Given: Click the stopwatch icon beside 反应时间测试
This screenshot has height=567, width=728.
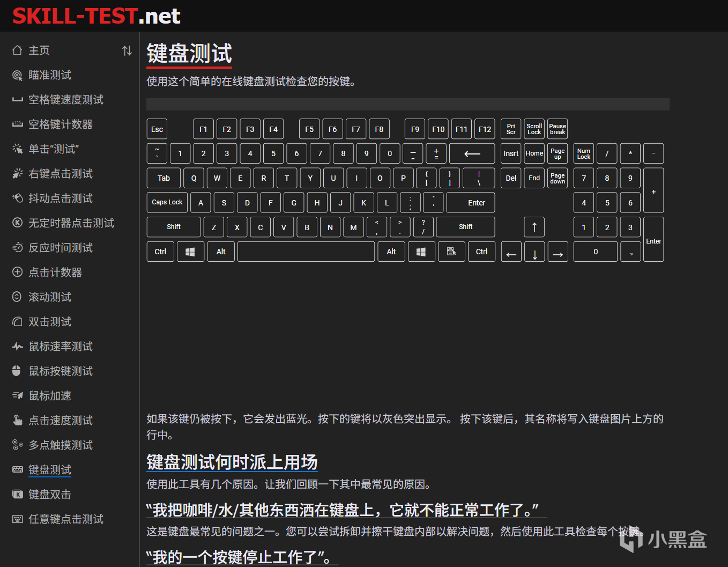Looking at the screenshot, I should (17, 248).
